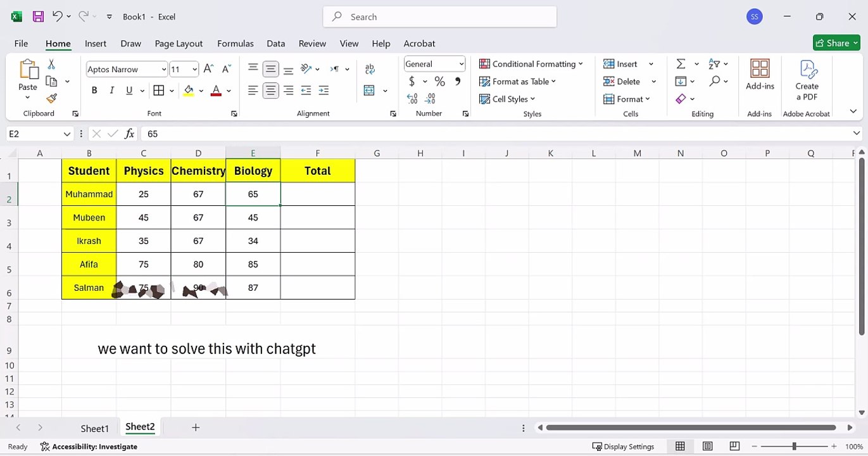Select the Format Painter brush

click(x=52, y=98)
